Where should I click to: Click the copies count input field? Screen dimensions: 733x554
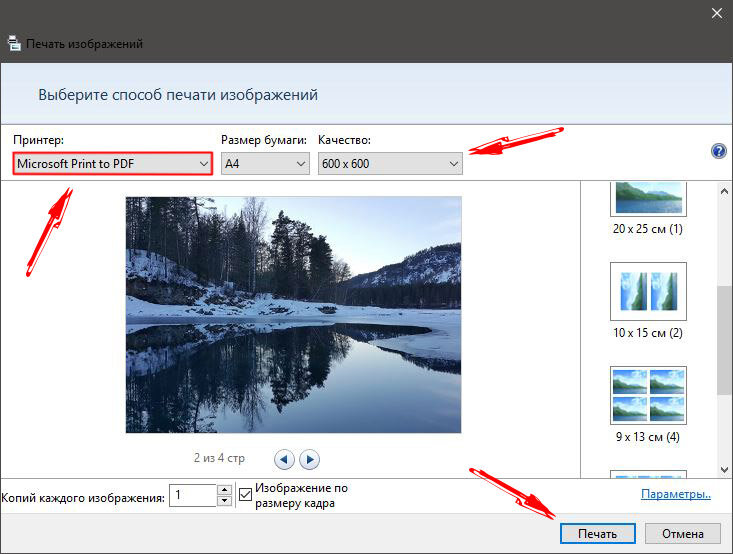tap(193, 495)
